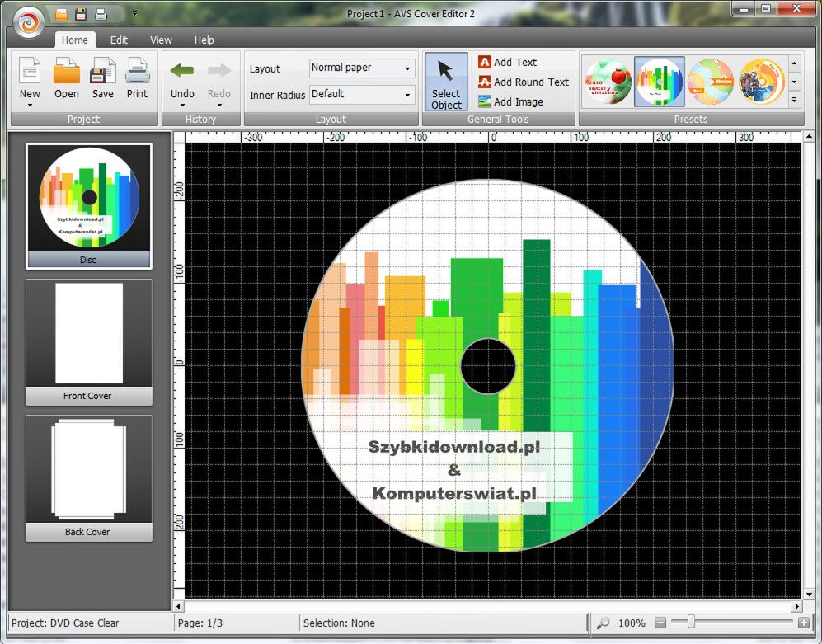
Task: Switch to the Edit ribbon tab
Action: click(119, 40)
